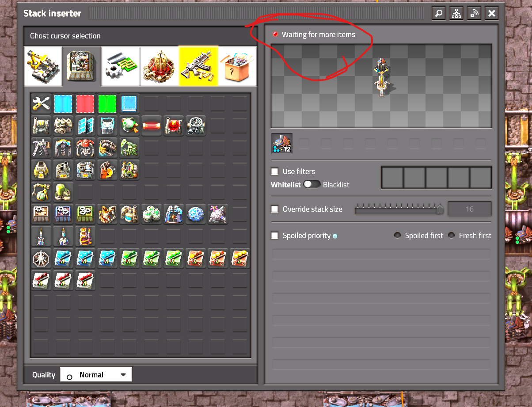Select the pumpjack icon

coord(130,148)
